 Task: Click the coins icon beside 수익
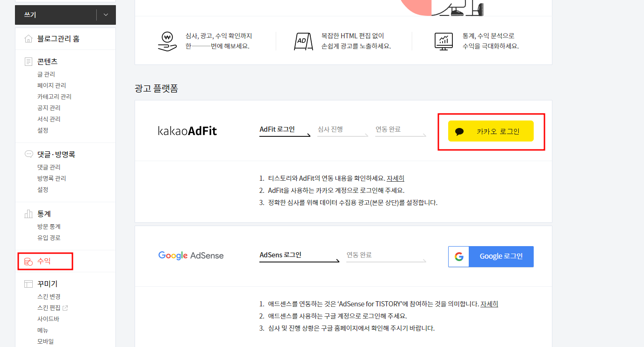click(28, 262)
